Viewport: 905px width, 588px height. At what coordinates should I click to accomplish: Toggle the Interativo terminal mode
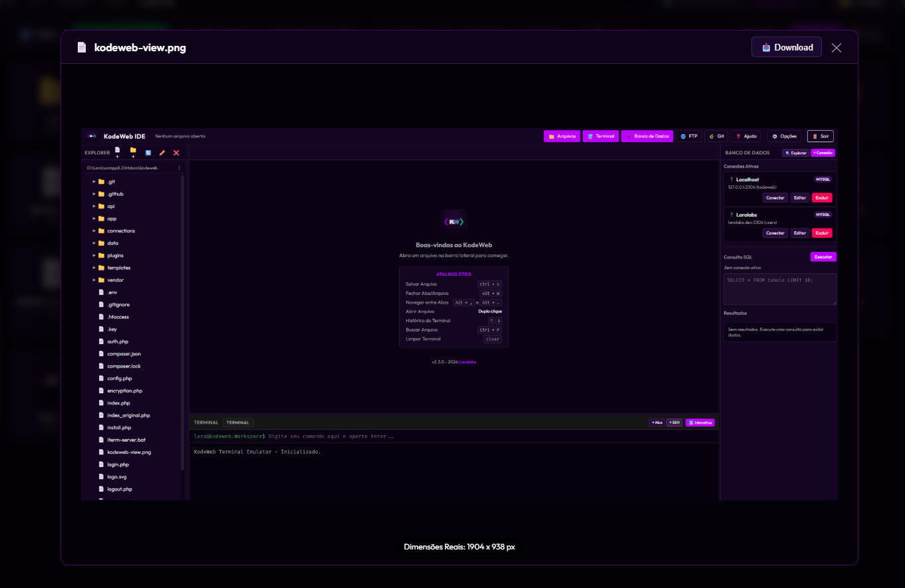(x=700, y=423)
